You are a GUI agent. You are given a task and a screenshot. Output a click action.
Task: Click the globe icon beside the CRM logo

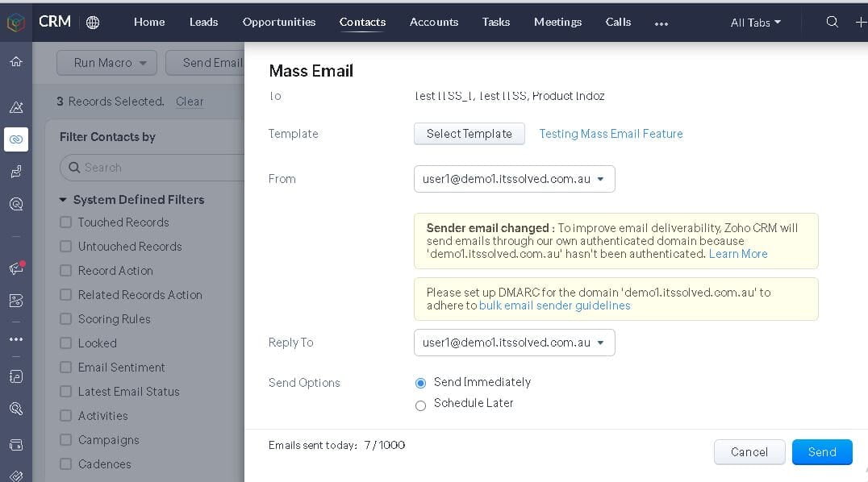pos(93,23)
